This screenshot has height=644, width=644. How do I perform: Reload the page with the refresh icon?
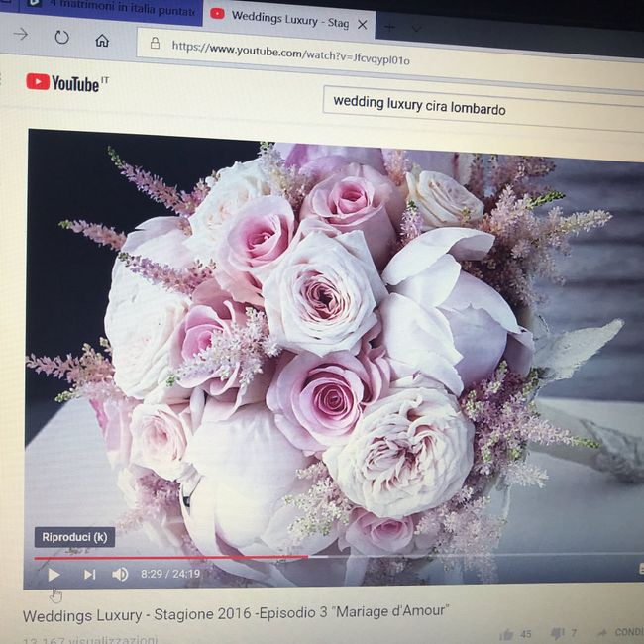(x=61, y=38)
